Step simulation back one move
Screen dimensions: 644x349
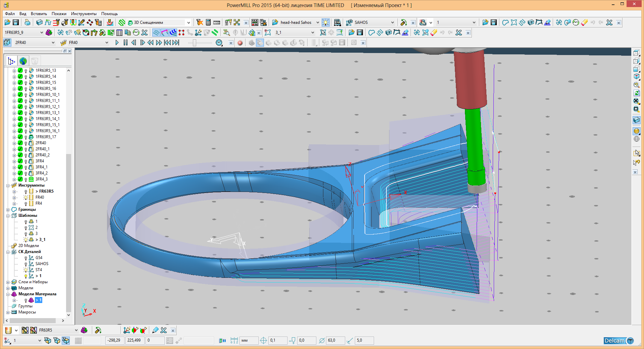[134, 43]
